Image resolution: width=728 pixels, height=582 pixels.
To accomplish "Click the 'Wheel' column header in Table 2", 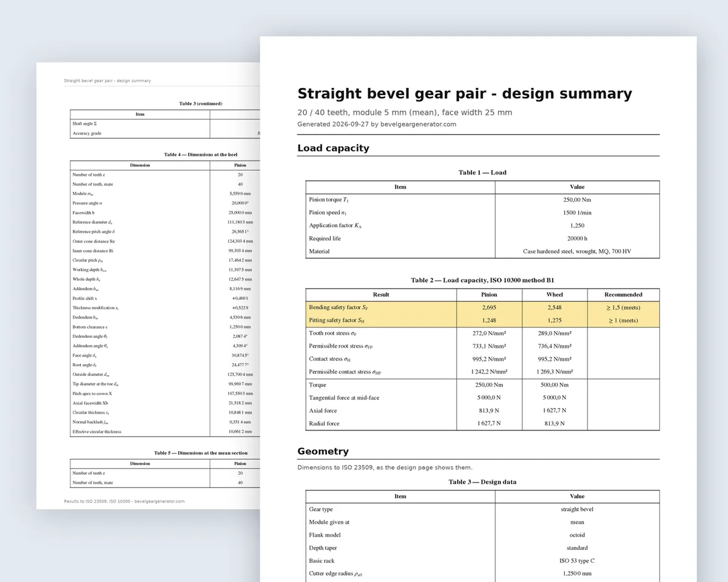I will (554, 295).
